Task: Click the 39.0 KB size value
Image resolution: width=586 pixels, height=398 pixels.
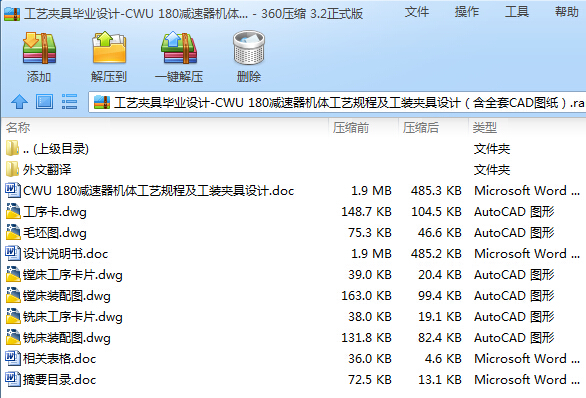Action: 370,275
